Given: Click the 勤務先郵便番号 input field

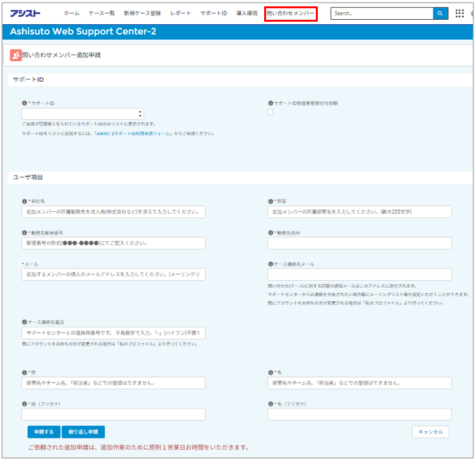Looking at the screenshot, I should click(114, 243).
